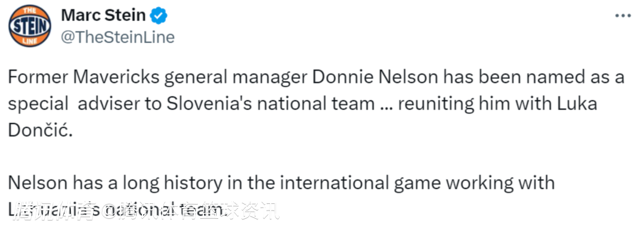Click the surname "Dončić." on third line
This screenshot has height=232, width=644.
tap(41, 131)
